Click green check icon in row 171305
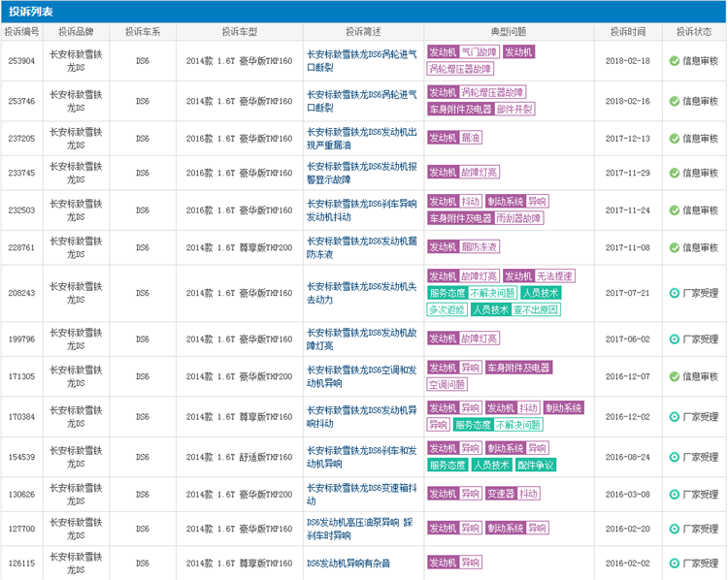 tap(675, 376)
